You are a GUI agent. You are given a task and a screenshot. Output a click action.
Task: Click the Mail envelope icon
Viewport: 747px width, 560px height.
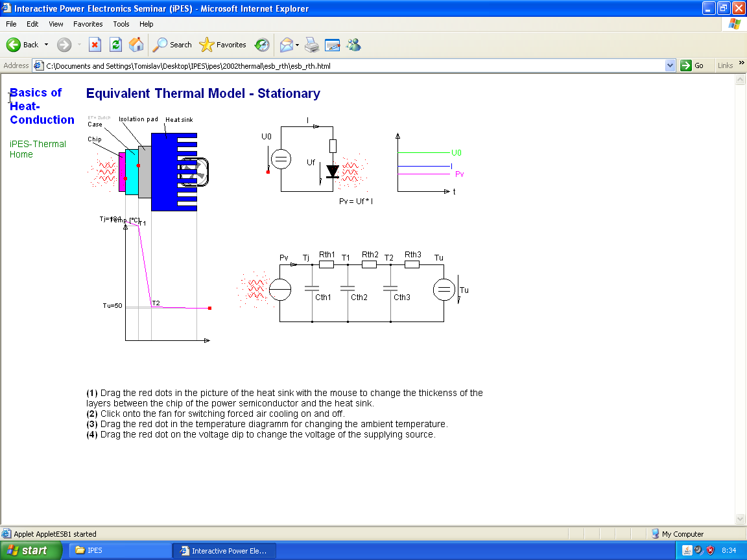point(287,45)
